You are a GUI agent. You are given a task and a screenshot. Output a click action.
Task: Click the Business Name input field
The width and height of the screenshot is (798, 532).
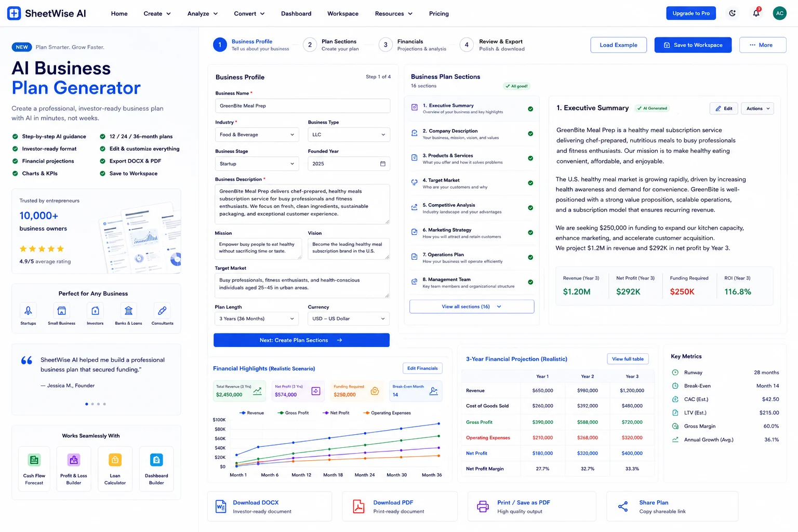click(302, 106)
